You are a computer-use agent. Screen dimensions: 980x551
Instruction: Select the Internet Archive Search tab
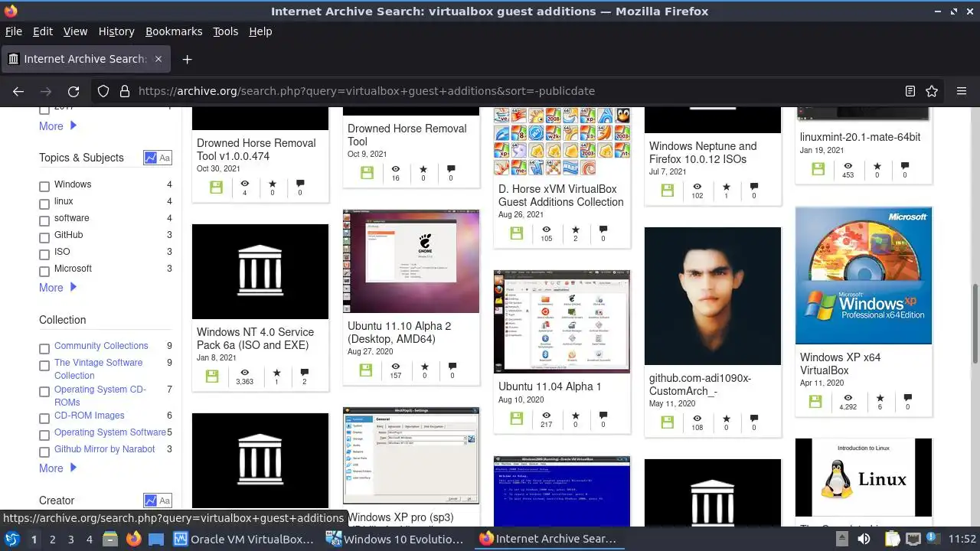(84, 59)
